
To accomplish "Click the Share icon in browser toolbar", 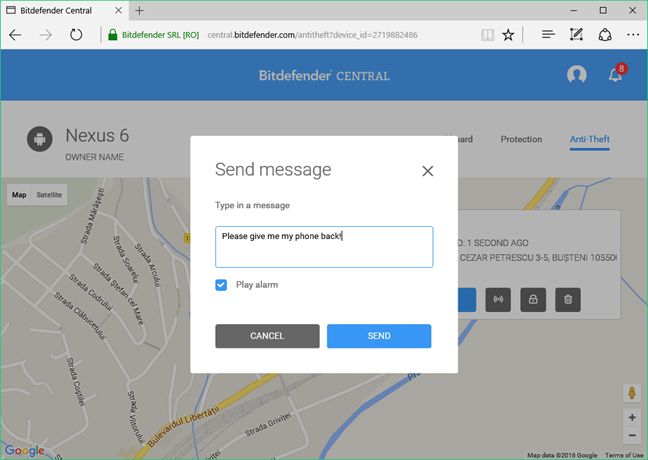I will pyautogui.click(x=605, y=35).
